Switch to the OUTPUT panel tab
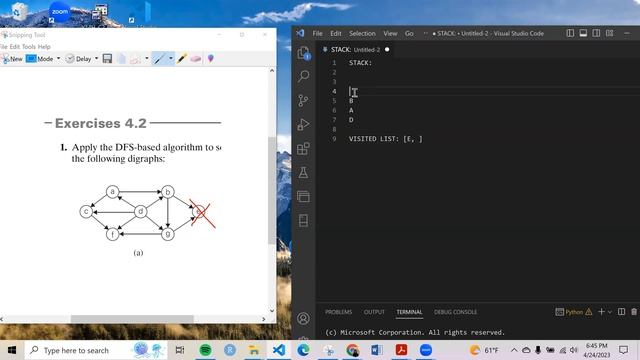The height and width of the screenshot is (360, 640). (x=374, y=312)
